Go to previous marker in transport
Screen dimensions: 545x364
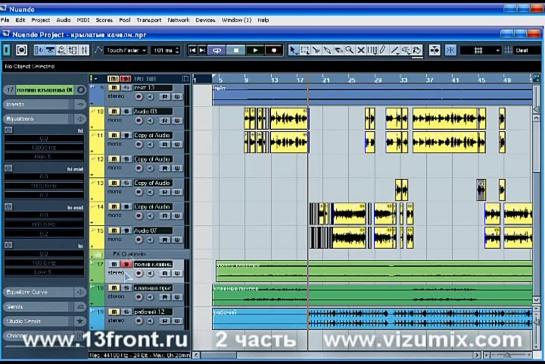(192, 50)
